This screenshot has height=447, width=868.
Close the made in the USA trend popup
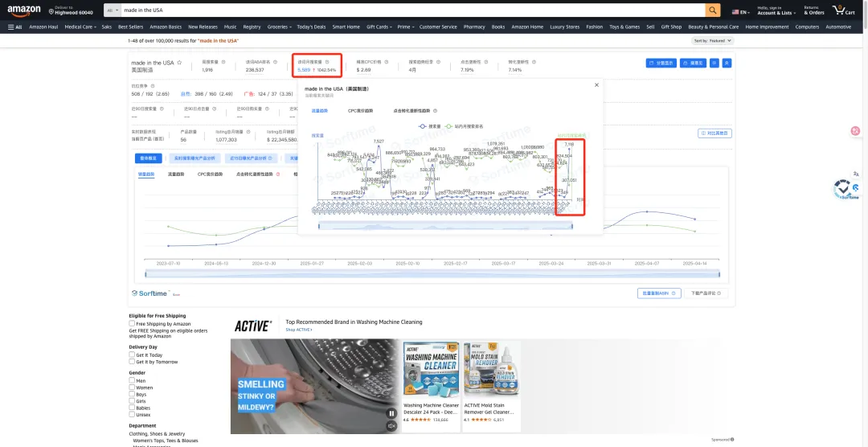coord(596,84)
